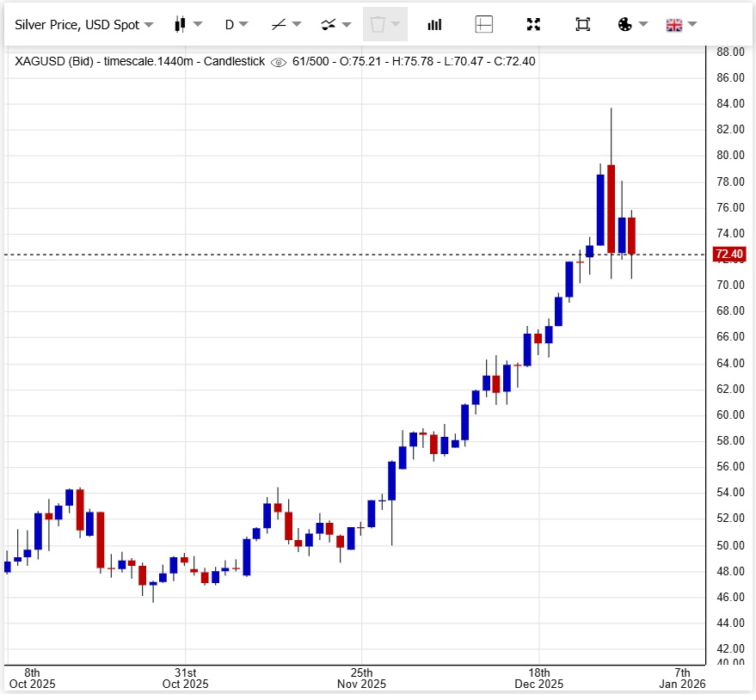This screenshot has width=756, height=700.
Task: Activate fullscreen mode icon
Action: point(533,24)
